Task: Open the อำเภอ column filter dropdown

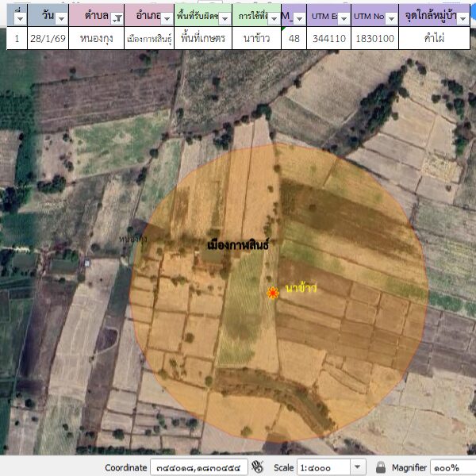Action: point(167,17)
